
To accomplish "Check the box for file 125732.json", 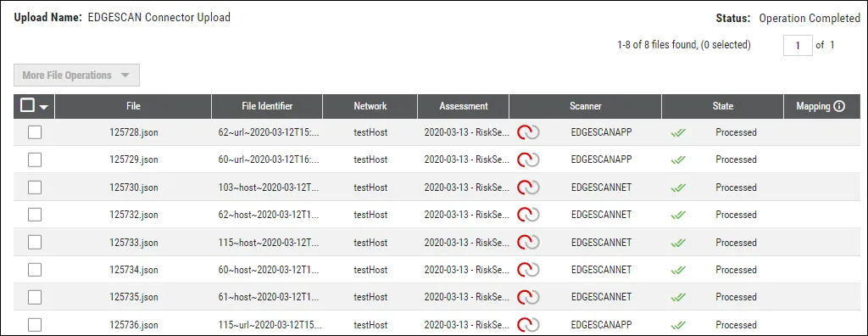I will [x=35, y=215].
